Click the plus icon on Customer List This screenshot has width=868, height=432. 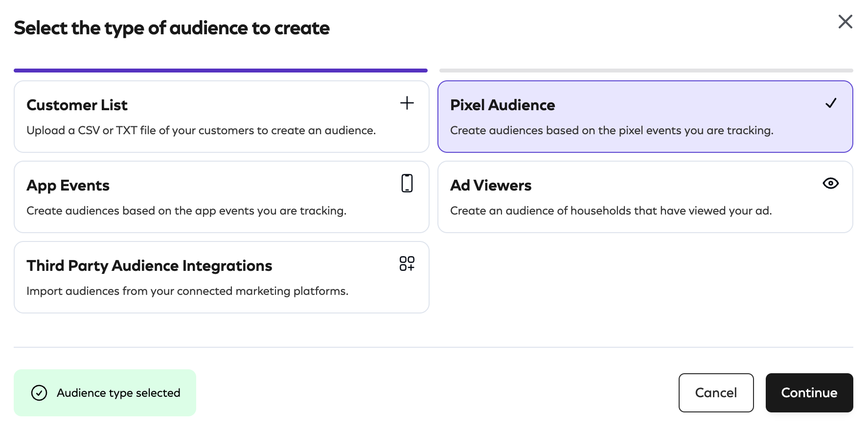point(407,103)
